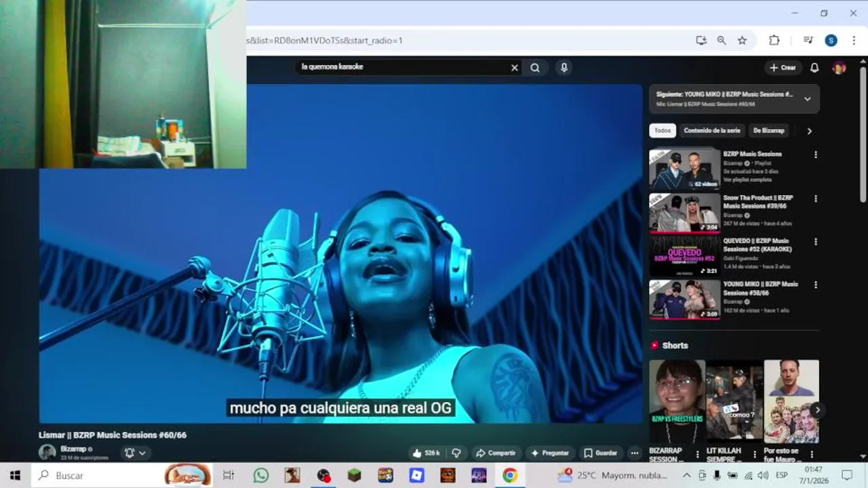Show more filter chips with right arrow
Screen dimensions: 868x488
coord(809,131)
